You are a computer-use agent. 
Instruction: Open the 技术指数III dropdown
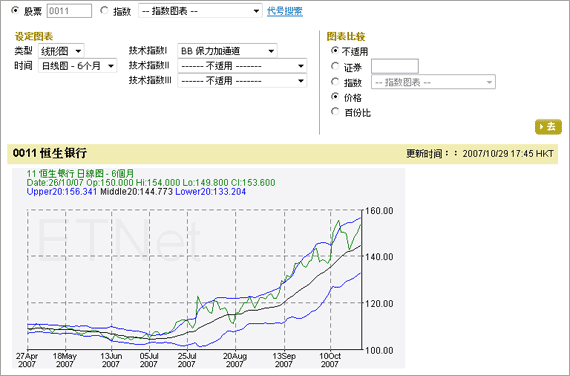242,81
